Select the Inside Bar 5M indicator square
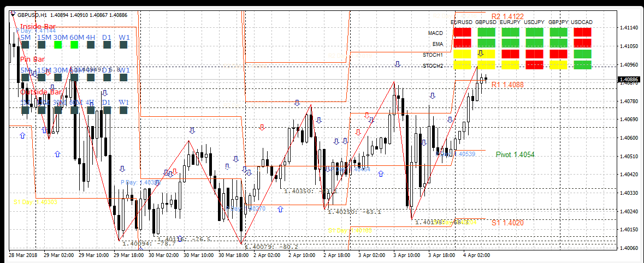 pos(26,45)
